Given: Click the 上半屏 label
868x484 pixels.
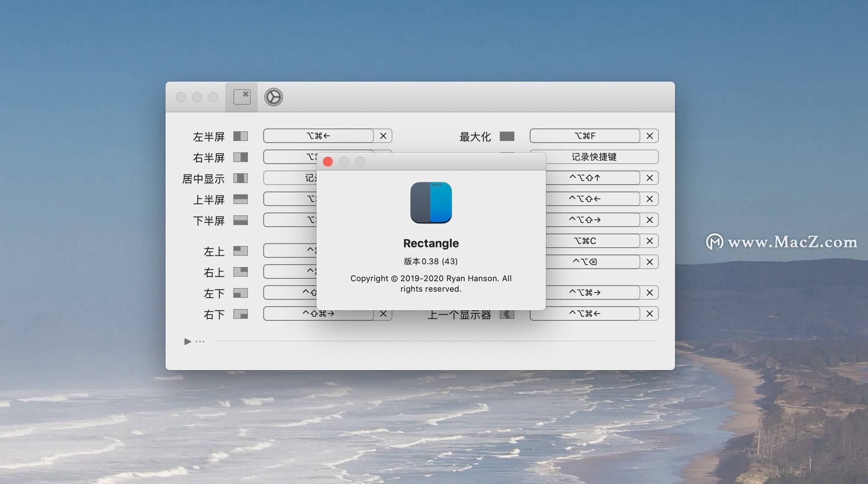Looking at the screenshot, I should 209,199.
